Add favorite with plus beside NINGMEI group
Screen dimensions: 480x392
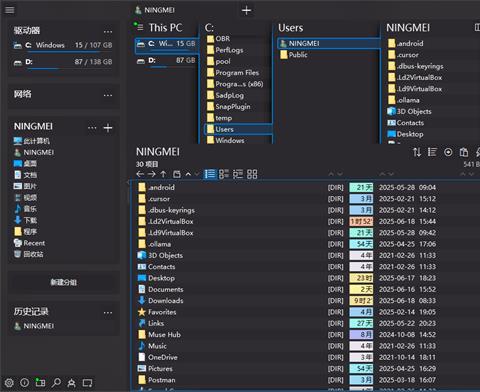coord(108,128)
